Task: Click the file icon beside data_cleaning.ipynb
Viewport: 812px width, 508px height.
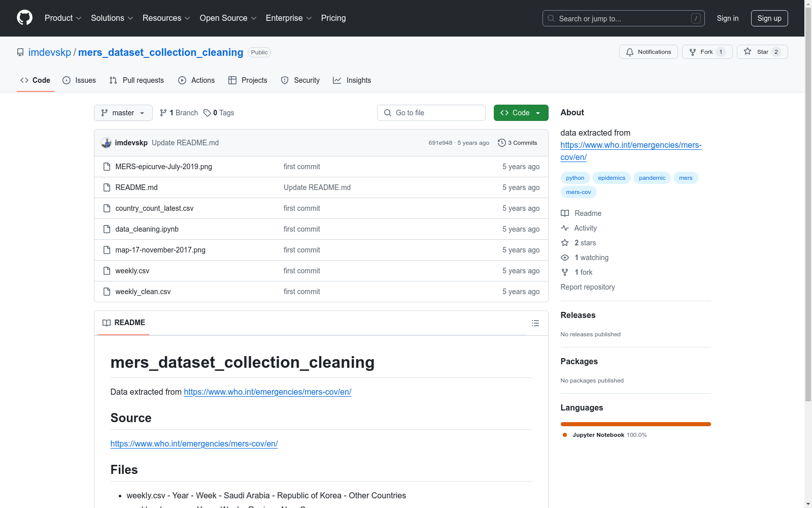Action: [x=107, y=229]
